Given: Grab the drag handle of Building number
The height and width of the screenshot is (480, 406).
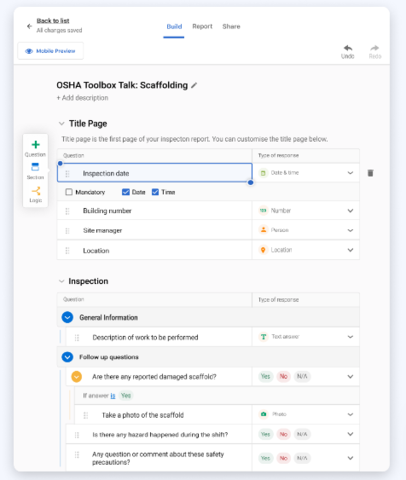Looking at the screenshot, I should coord(67,211).
